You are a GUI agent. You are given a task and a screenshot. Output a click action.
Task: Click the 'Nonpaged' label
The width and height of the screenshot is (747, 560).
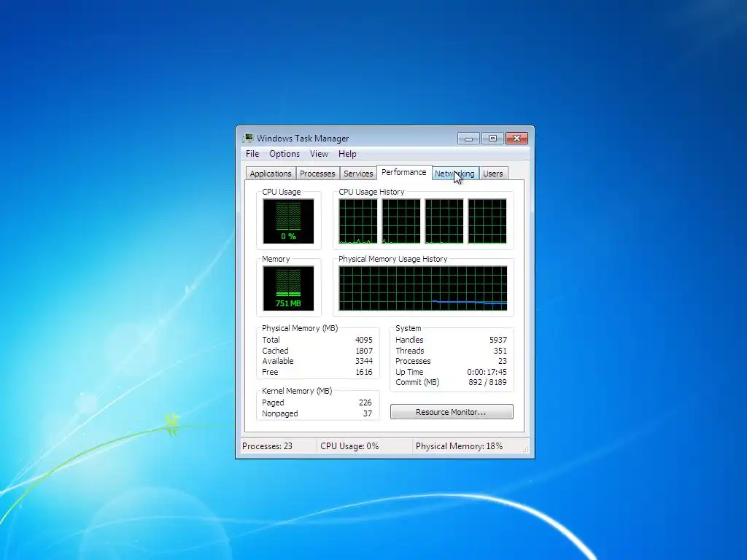click(279, 414)
